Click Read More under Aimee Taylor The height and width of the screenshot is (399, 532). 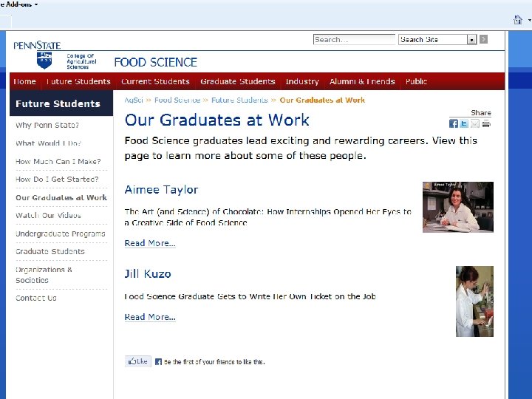[150, 243]
